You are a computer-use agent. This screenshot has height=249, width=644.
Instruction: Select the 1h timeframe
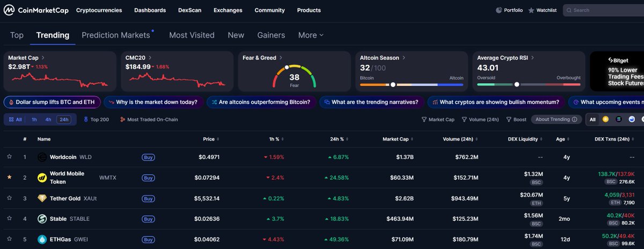(34, 120)
